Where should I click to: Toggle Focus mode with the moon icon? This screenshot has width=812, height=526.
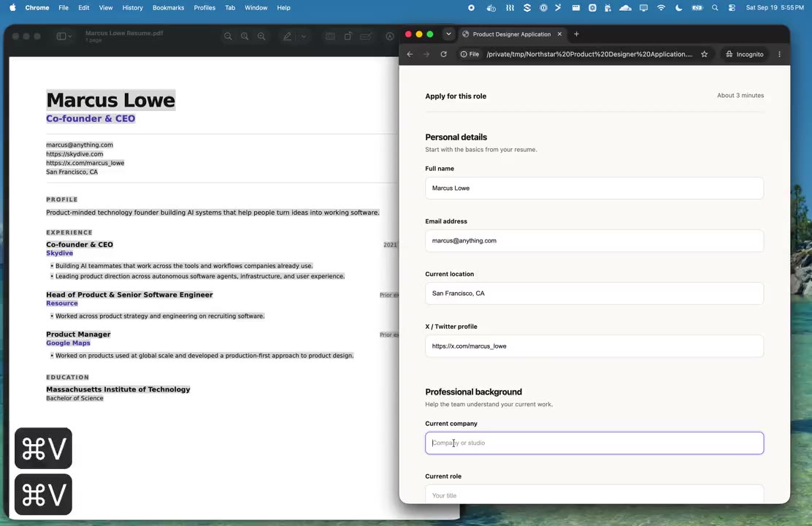tap(678, 8)
